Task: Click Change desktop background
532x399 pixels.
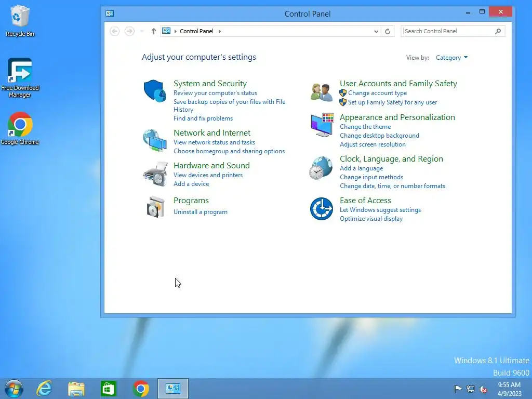Action: 379,136
